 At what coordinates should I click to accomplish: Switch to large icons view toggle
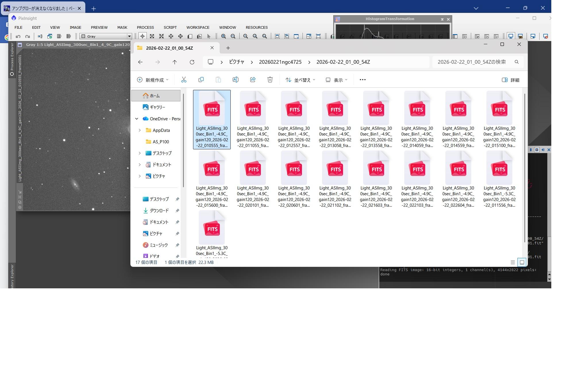click(522, 262)
